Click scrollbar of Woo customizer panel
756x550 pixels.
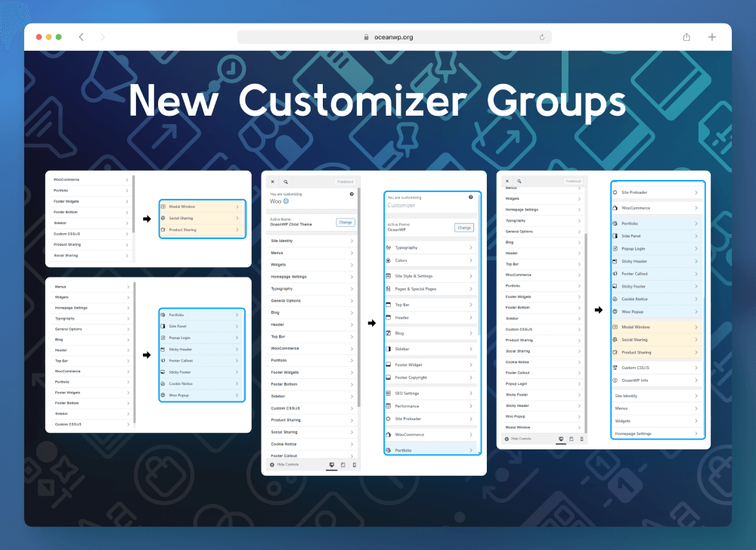tap(358, 297)
